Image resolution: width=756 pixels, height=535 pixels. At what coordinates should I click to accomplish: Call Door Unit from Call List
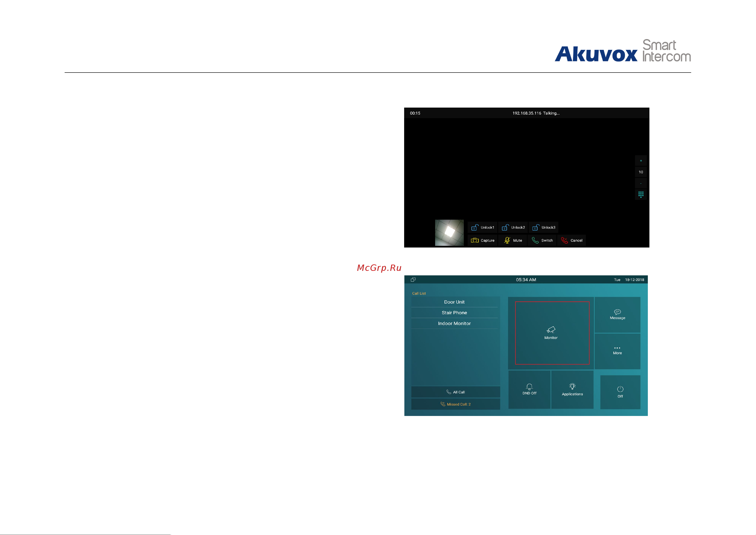(454, 302)
